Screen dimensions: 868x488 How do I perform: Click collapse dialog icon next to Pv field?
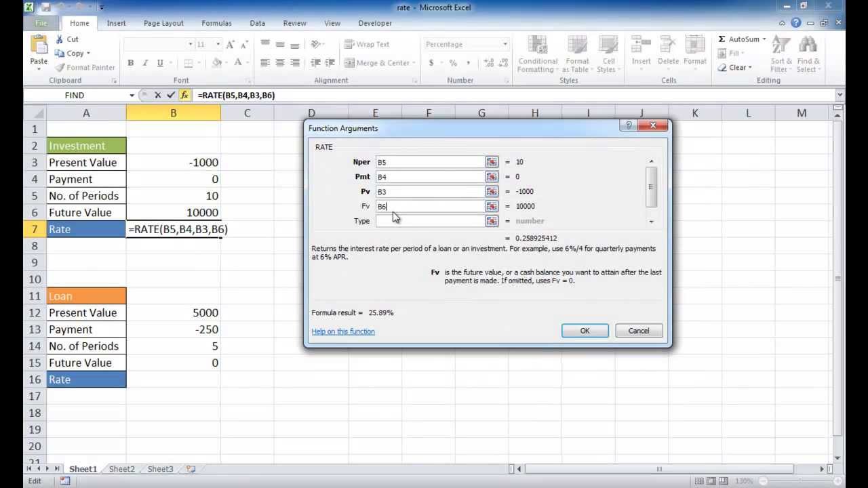click(492, 192)
